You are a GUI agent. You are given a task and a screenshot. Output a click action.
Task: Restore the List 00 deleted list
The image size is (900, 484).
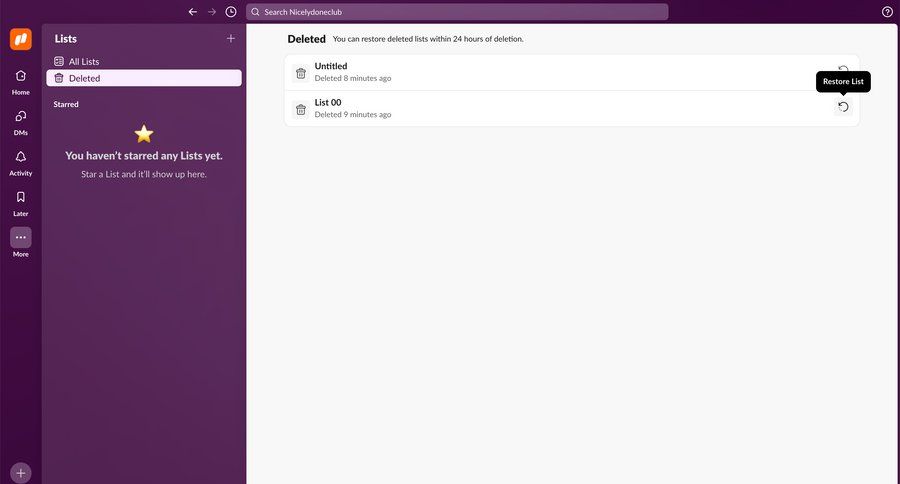point(843,107)
